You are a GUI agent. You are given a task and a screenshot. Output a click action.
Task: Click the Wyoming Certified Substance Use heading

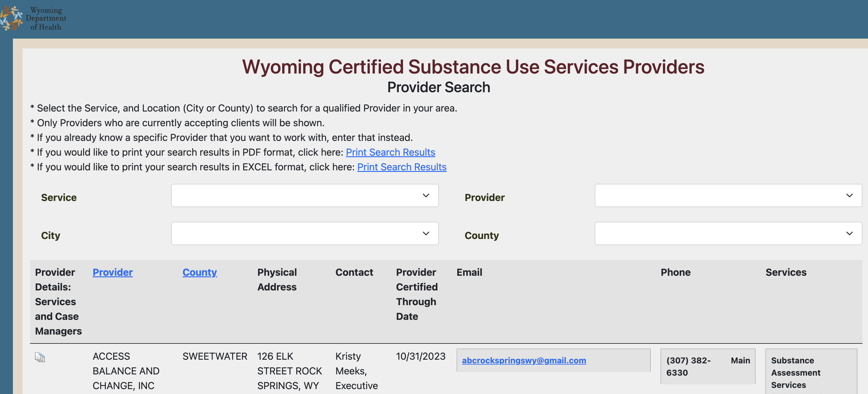473,67
